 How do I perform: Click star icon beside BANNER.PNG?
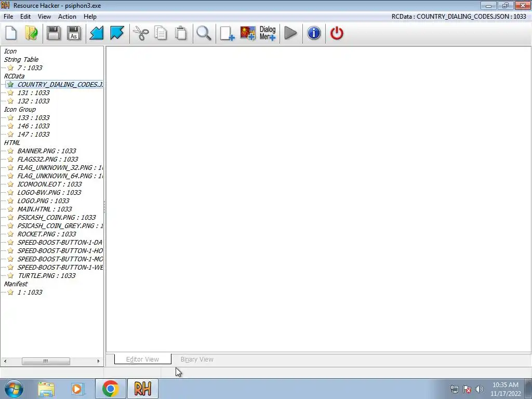pos(10,151)
